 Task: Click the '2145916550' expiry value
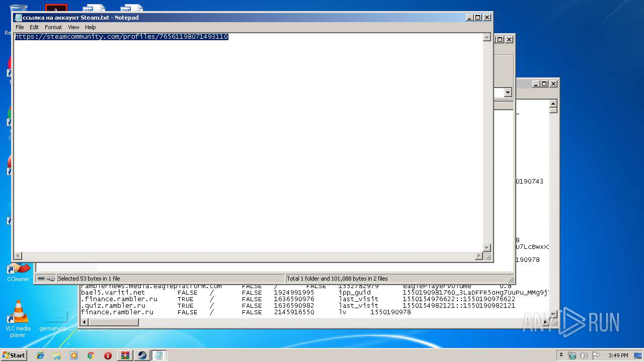tap(294, 312)
